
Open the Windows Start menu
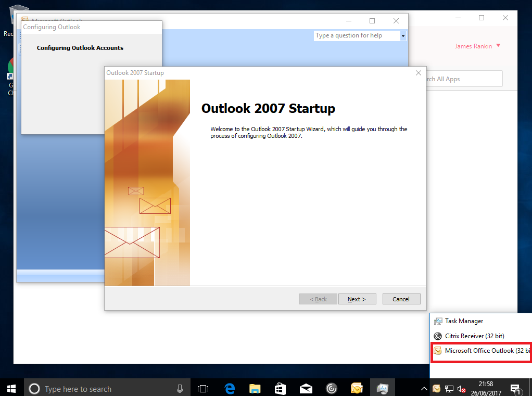coord(11,389)
